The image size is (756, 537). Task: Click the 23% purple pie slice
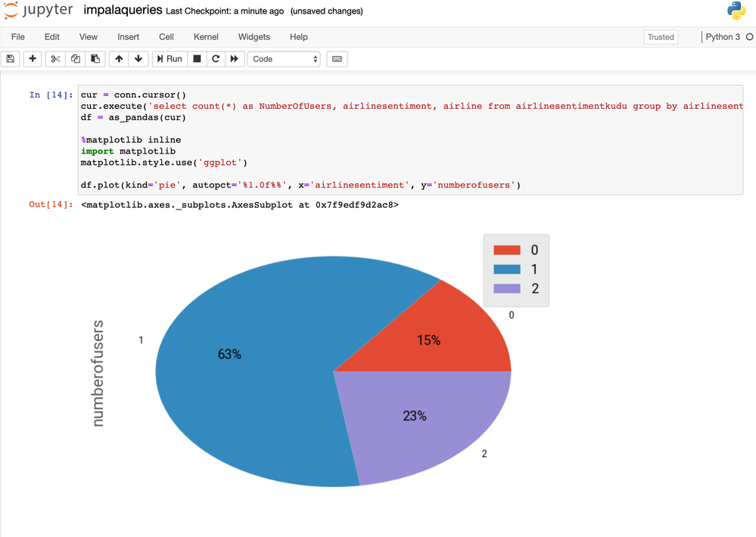pyautogui.click(x=415, y=415)
